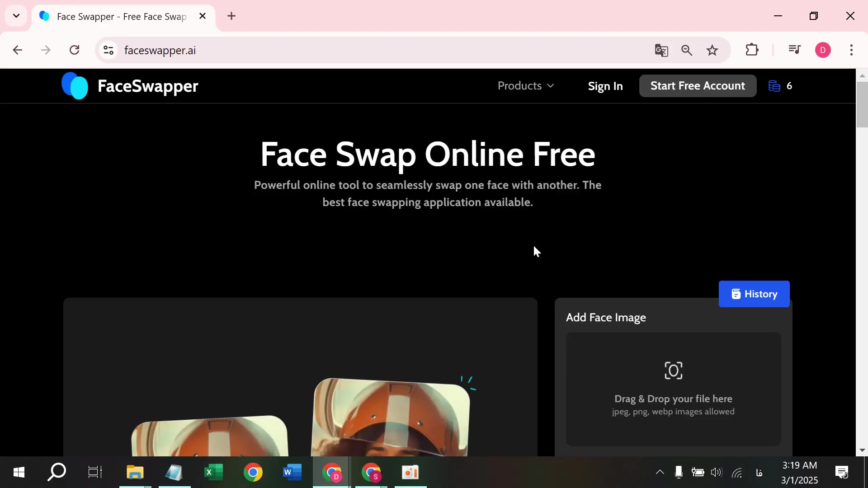Click the Sign In link

tap(605, 86)
